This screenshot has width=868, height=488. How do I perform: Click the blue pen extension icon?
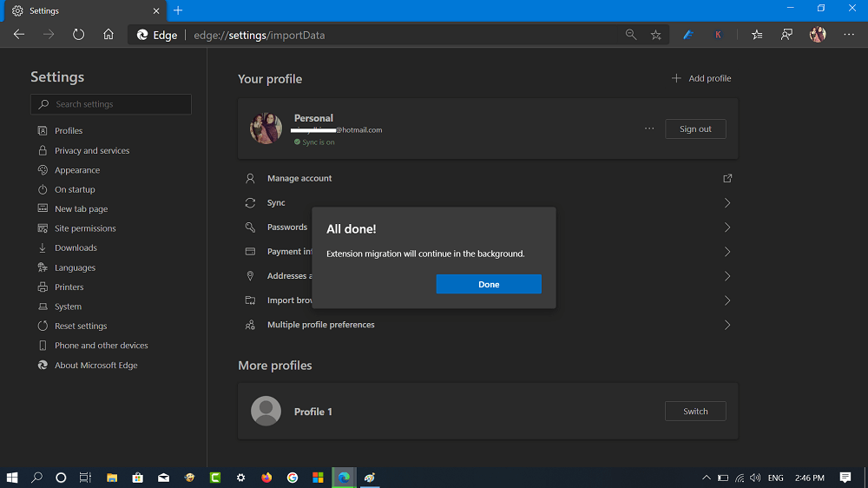[x=688, y=35]
